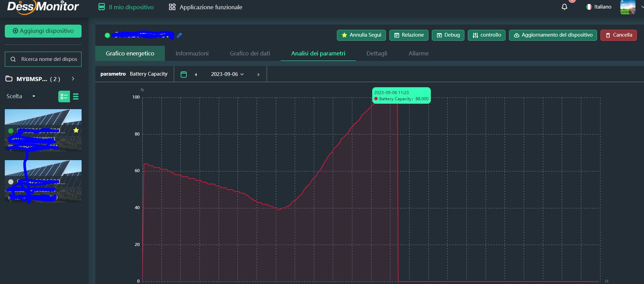The height and width of the screenshot is (284, 644).
Task: Click the device name search field
Action: click(43, 59)
